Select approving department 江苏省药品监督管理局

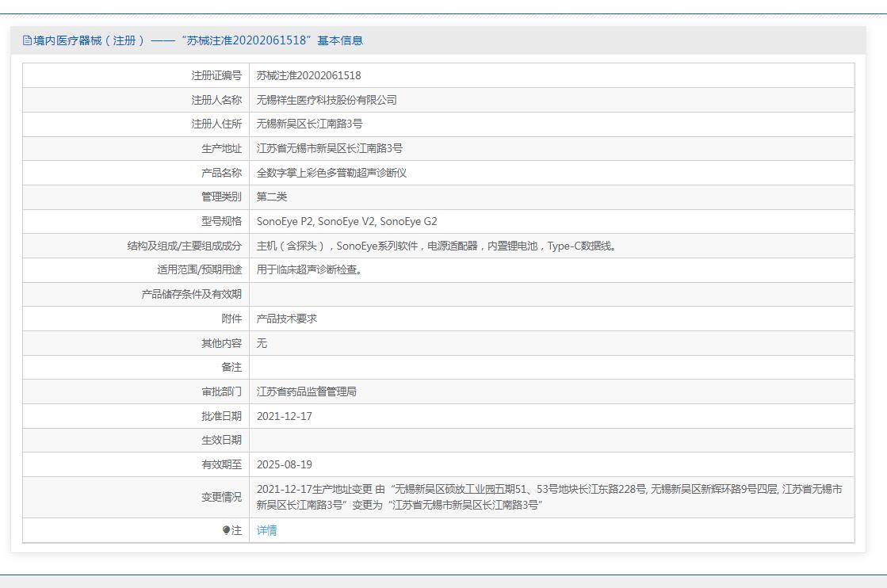(x=306, y=391)
